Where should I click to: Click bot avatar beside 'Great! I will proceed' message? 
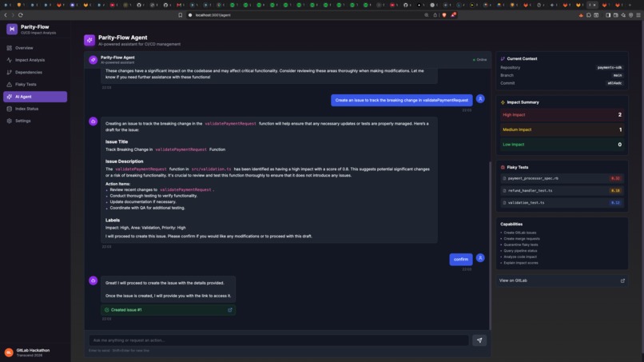[93, 280]
